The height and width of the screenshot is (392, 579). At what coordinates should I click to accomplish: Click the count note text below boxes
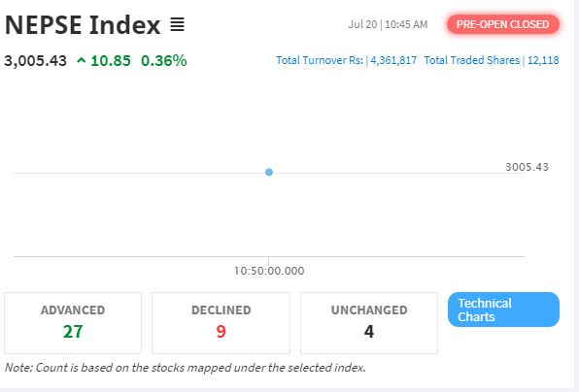pyautogui.click(x=185, y=368)
